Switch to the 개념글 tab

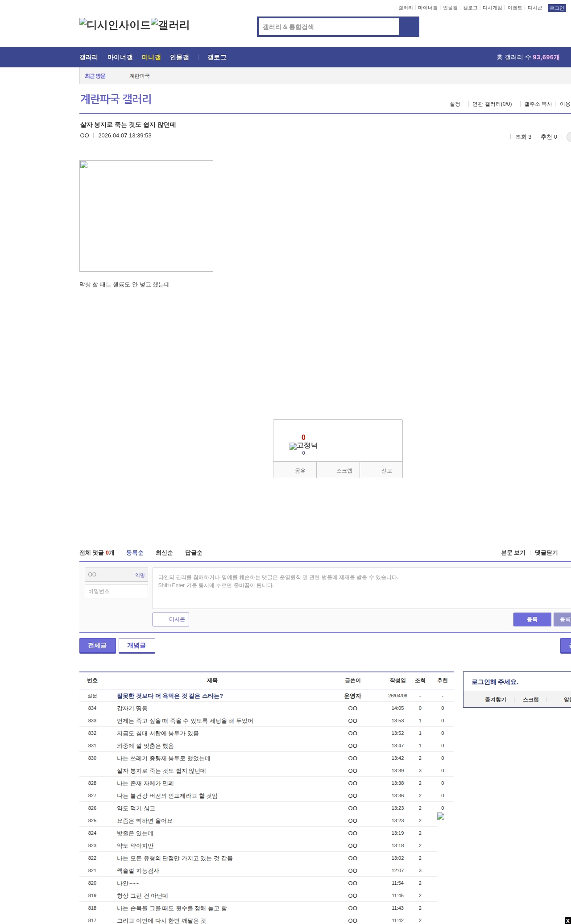(137, 646)
